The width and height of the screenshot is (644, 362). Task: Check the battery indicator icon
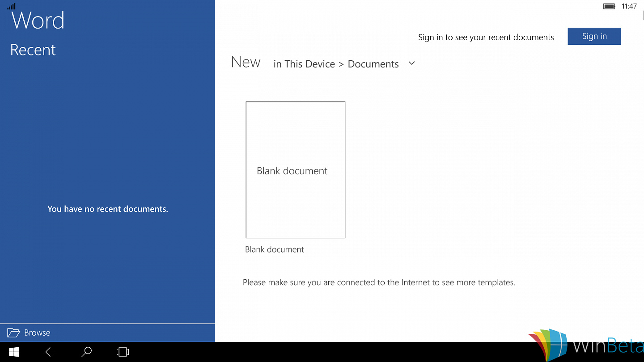609,6
